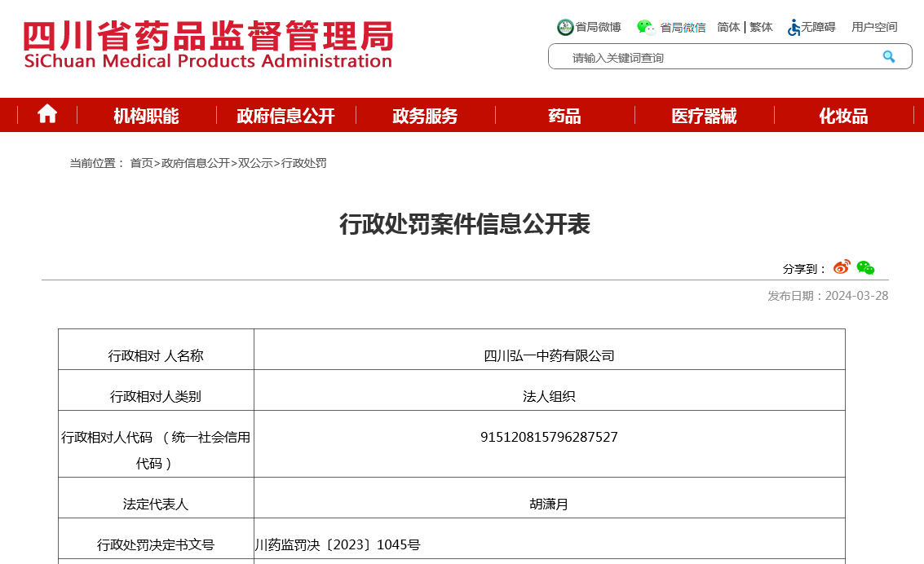Click the Sichuan Medical Products Administration logo
This screenshot has height=564, width=924.
(x=208, y=45)
